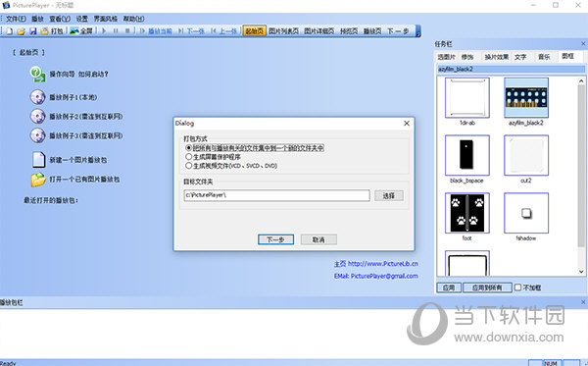Select the 1dr-ab frame thumbnail
The height and width of the screenshot is (366, 588).
tap(467, 97)
